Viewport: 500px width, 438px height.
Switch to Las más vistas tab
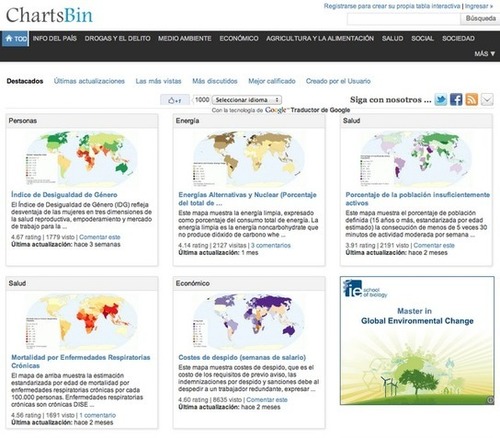tap(158, 81)
